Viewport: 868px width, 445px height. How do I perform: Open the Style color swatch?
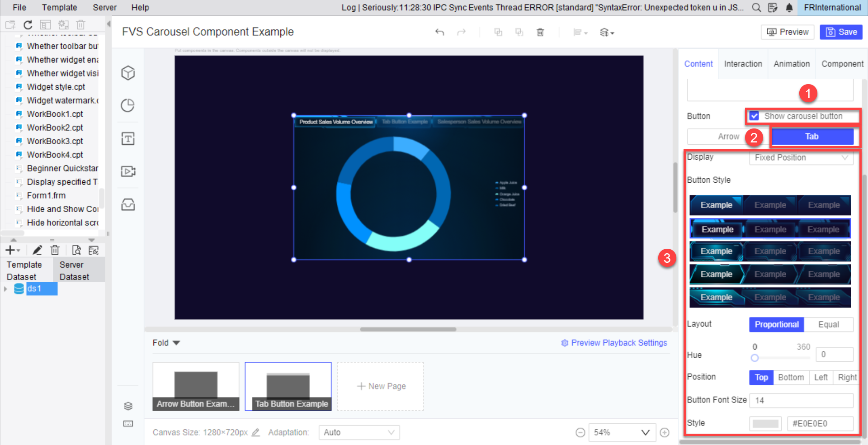[x=765, y=424]
